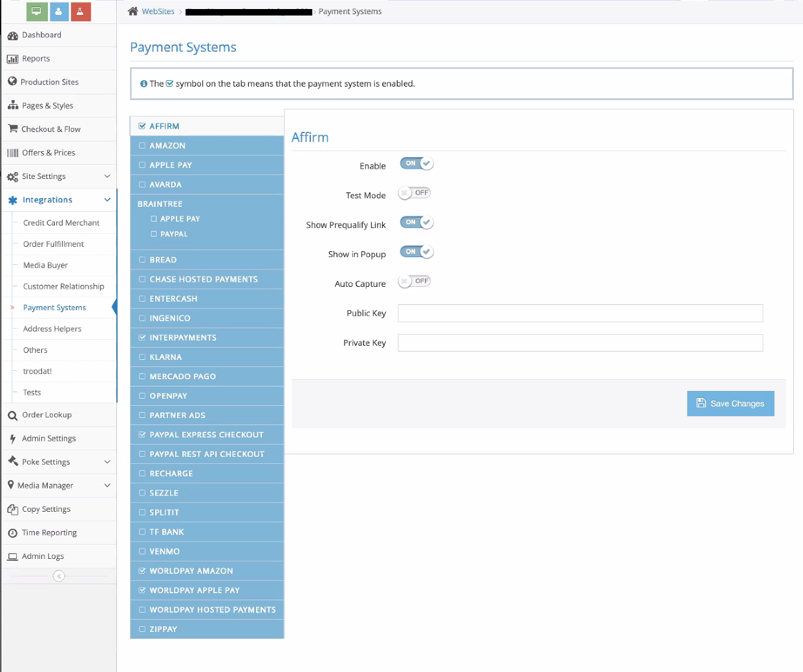
Task: Click the Public Key input field
Action: pos(580,313)
